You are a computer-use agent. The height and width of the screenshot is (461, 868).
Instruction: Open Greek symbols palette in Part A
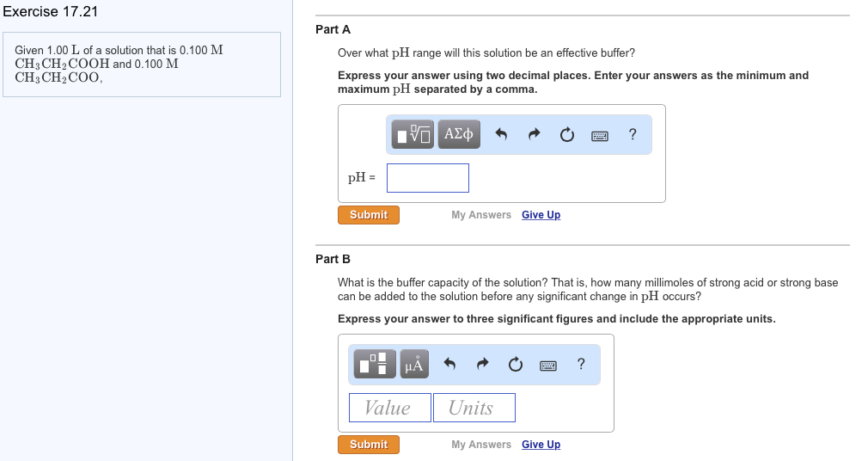[x=459, y=135]
